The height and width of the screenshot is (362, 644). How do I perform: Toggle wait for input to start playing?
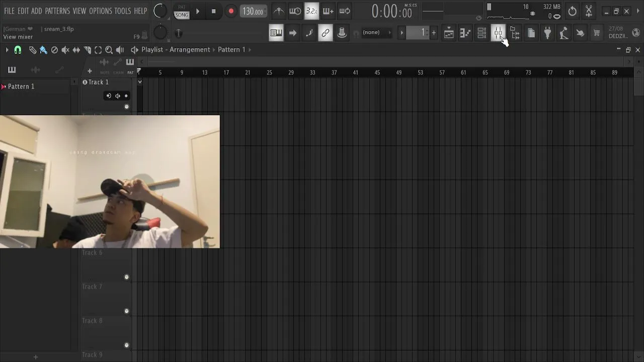click(295, 11)
